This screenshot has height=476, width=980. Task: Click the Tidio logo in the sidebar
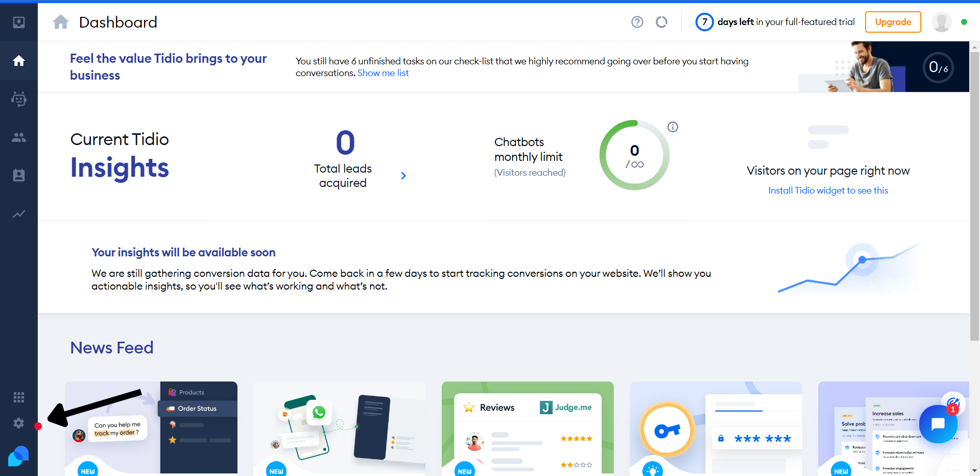pos(18,456)
